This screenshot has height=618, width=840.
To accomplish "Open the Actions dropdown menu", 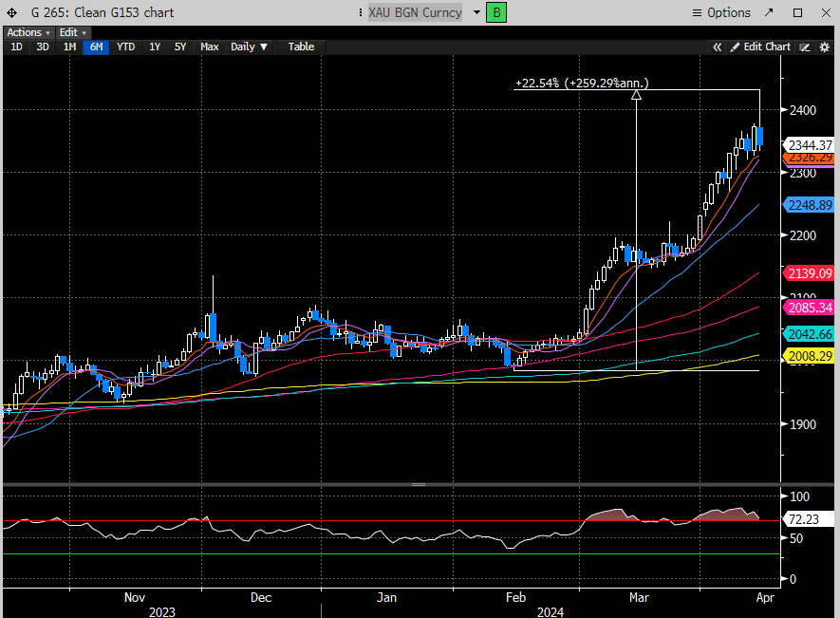I will point(28,32).
